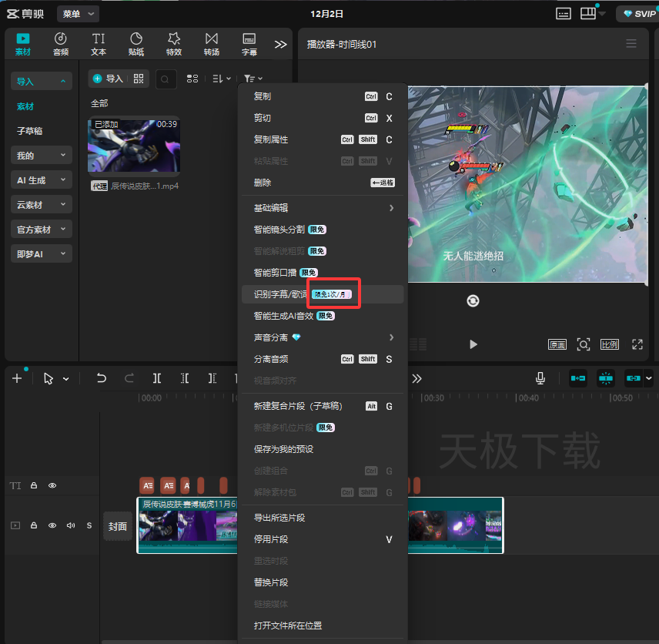The image size is (659, 644).
Task: Play the video in the player
Action: 473,344
